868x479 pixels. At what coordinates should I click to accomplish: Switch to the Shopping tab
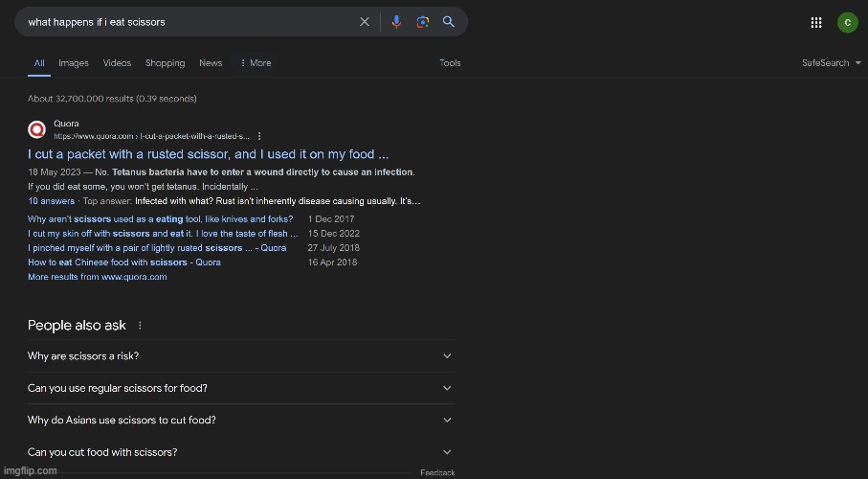(165, 63)
